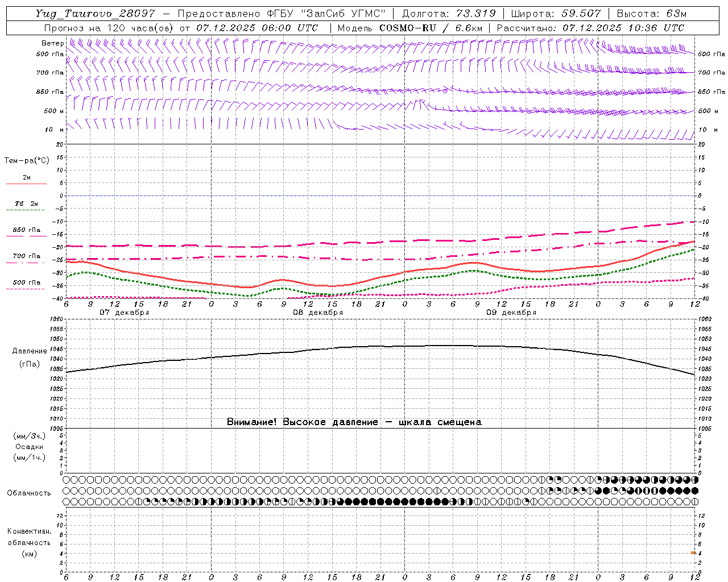Click the Рассчитано: 07.12.2025 10:36 UTC text
The width and height of the screenshot is (728, 582).
pyautogui.click(x=590, y=28)
